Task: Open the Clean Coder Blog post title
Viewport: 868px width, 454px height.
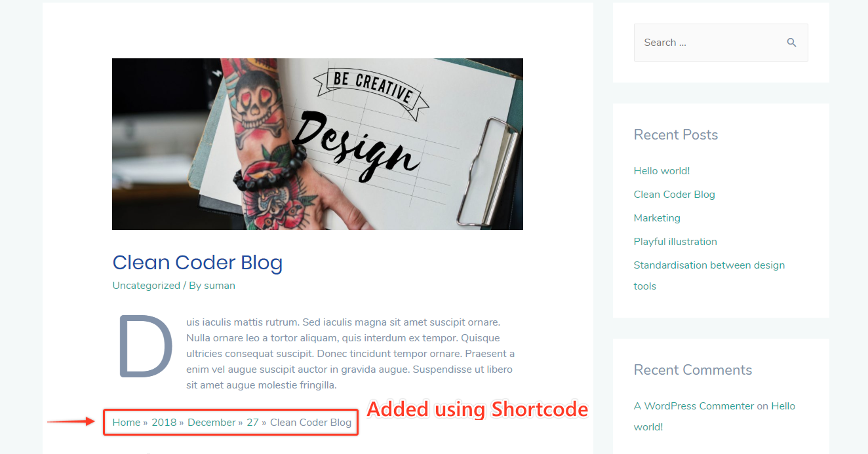Action: pyautogui.click(x=197, y=263)
